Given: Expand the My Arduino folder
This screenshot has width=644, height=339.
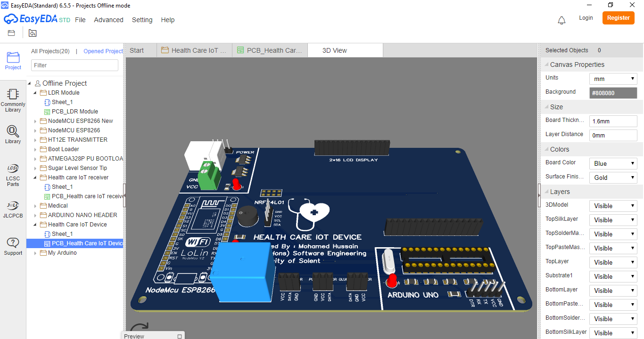Looking at the screenshot, I should coord(35,253).
